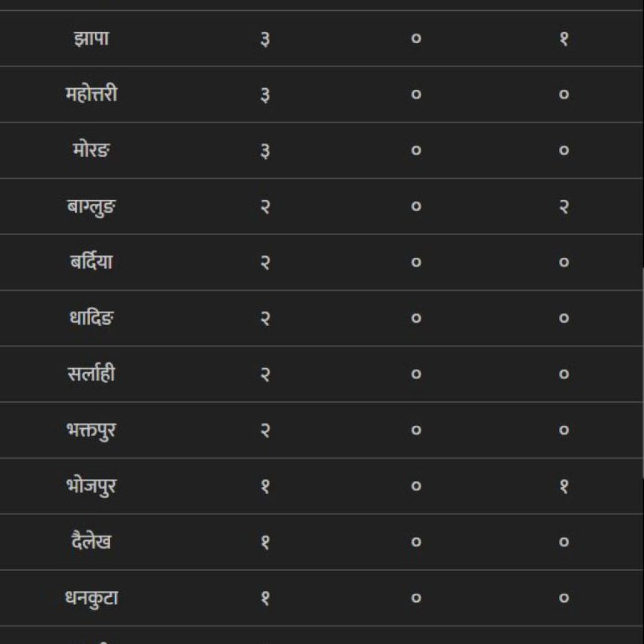Select the २ in बाग्लुङ's last column
The image size is (644, 644).
click(564, 206)
